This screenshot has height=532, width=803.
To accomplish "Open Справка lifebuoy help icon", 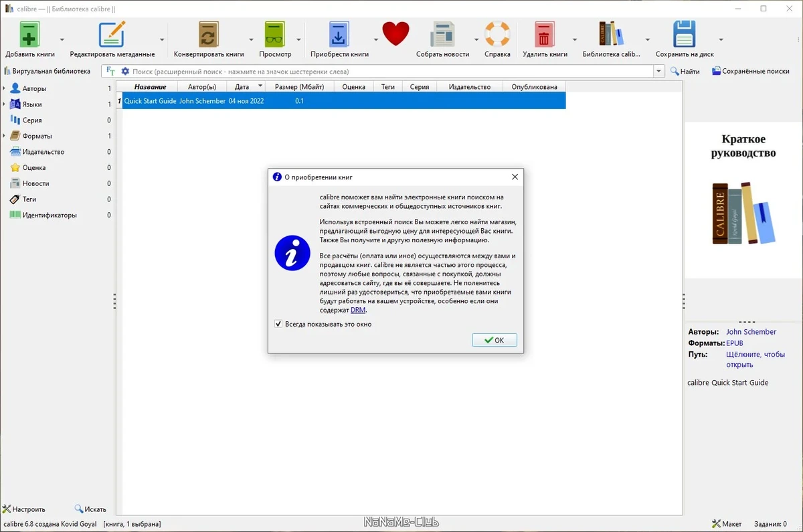I will (497, 34).
